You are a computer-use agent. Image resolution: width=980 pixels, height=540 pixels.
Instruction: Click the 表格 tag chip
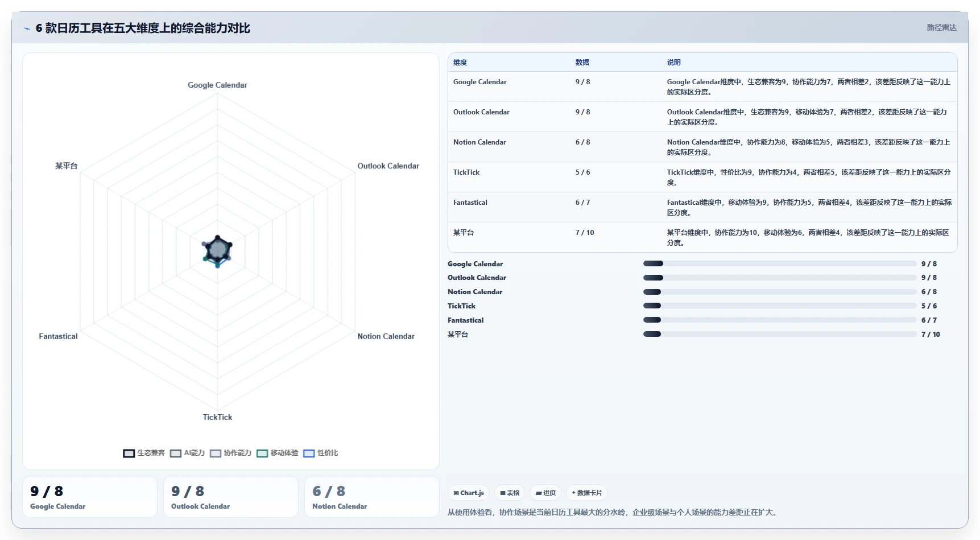point(510,493)
